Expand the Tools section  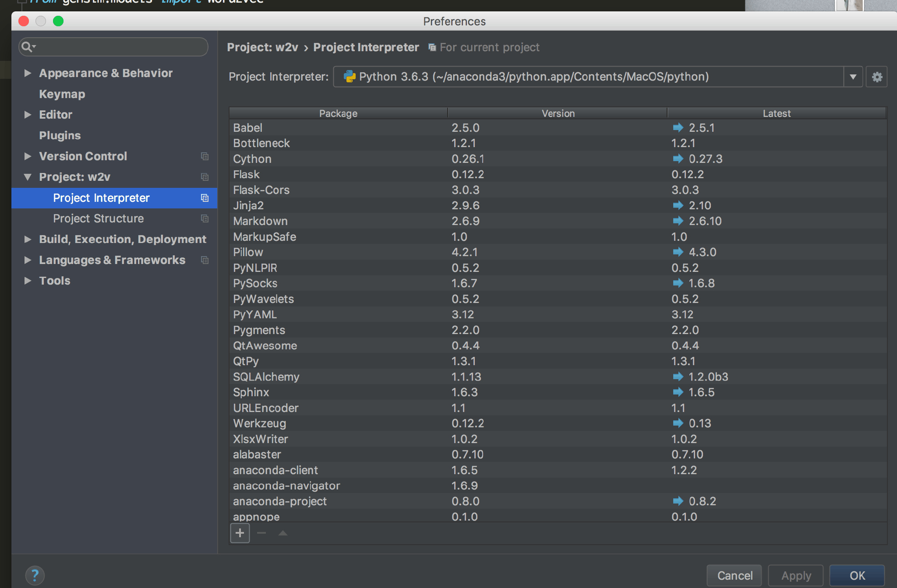[x=28, y=281]
